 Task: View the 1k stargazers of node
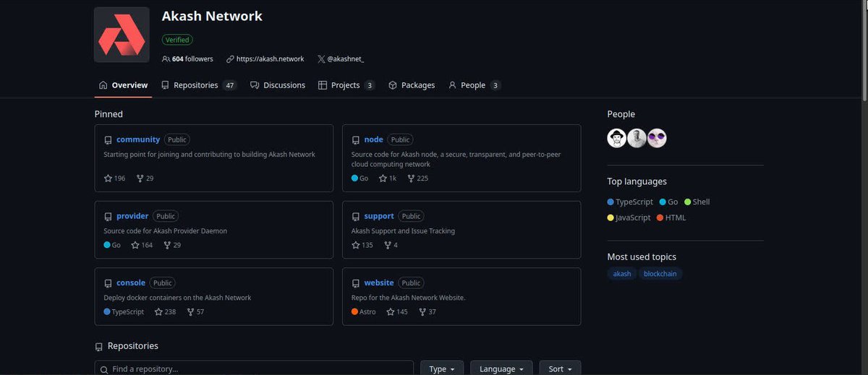coord(388,178)
